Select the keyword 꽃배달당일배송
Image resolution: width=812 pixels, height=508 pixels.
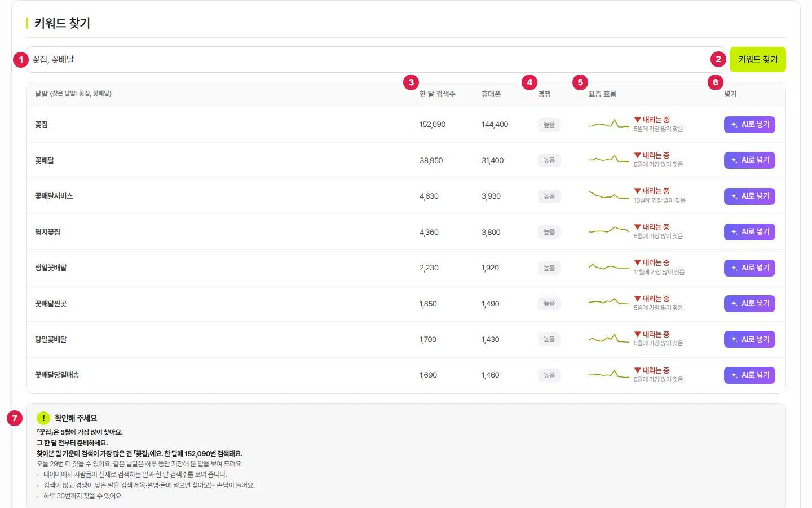(x=57, y=375)
